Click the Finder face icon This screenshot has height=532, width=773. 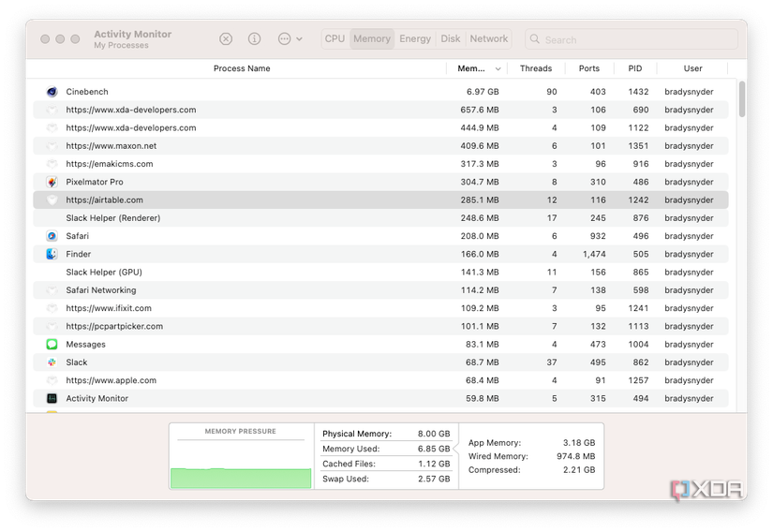pyautogui.click(x=52, y=254)
